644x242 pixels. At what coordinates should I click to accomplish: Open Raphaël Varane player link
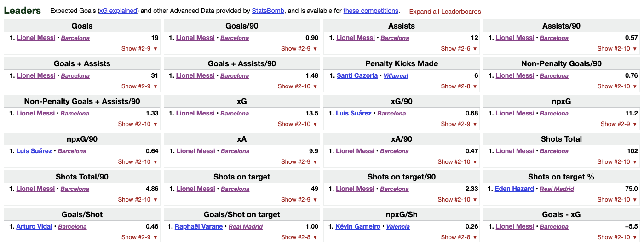(x=199, y=226)
